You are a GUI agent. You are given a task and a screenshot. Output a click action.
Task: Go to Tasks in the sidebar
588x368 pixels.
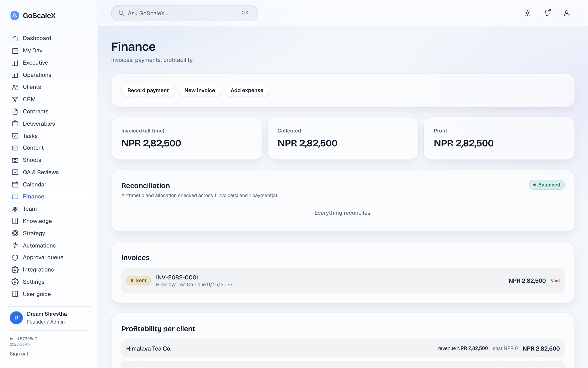(49, 136)
